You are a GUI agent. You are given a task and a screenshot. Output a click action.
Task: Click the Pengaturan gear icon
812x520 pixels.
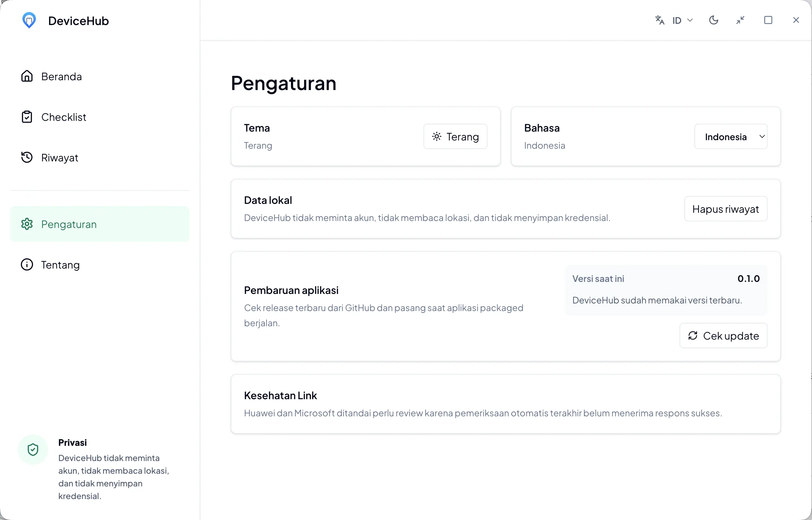pyautogui.click(x=27, y=224)
